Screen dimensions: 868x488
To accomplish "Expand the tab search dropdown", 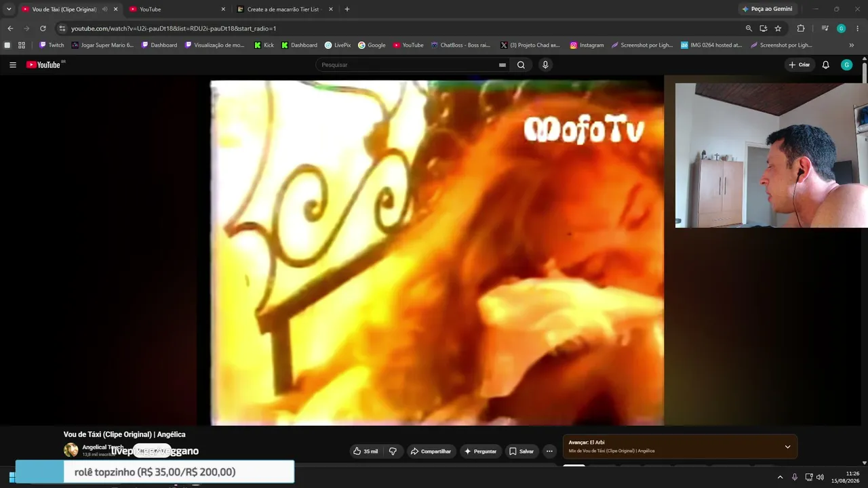I will [x=9, y=9].
